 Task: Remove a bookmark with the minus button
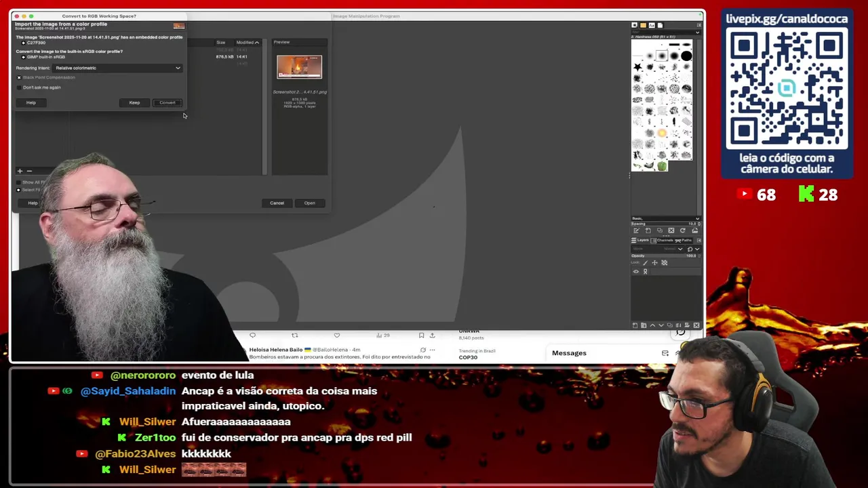click(x=29, y=171)
